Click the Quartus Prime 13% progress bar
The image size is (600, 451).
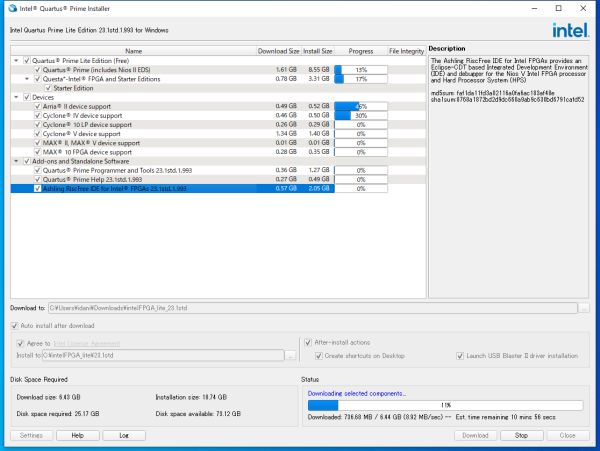click(x=361, y=70)
